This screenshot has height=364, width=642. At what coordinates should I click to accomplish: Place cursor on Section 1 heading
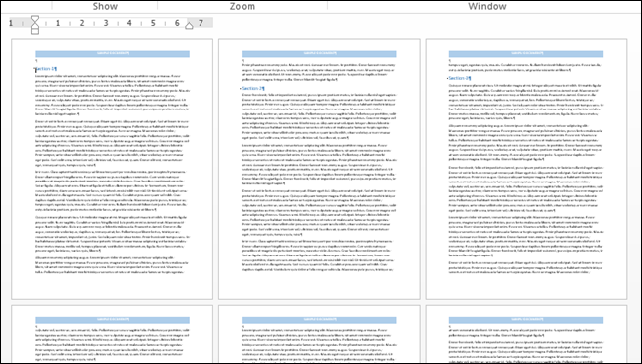point(45,69)
